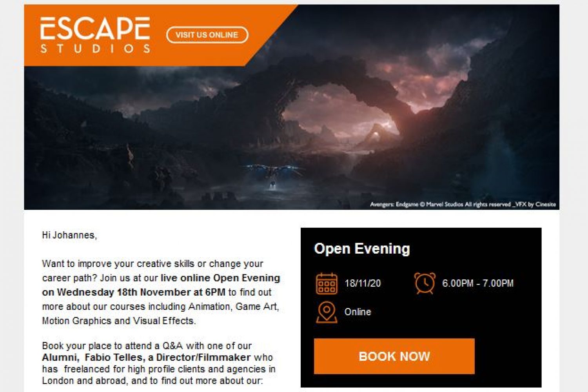Viewport: 588px width, 392px height.
Task: Click the Online location label
Action: (358, 312)
